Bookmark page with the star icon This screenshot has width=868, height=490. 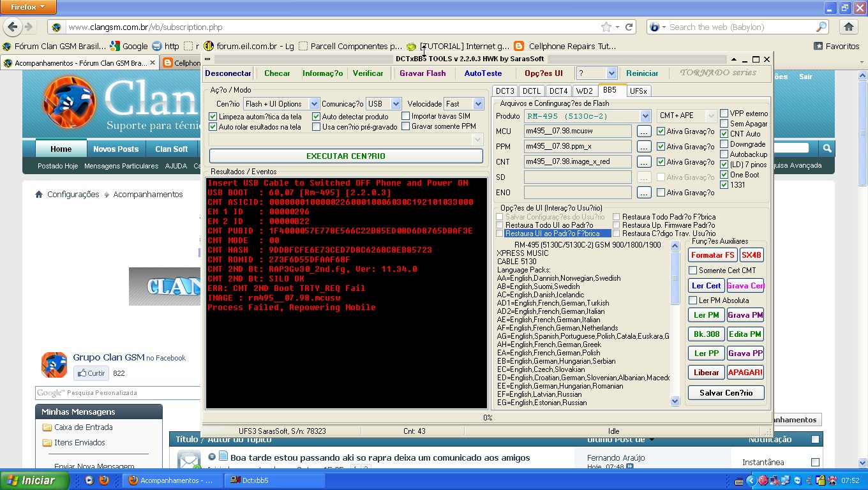[606, 27]
